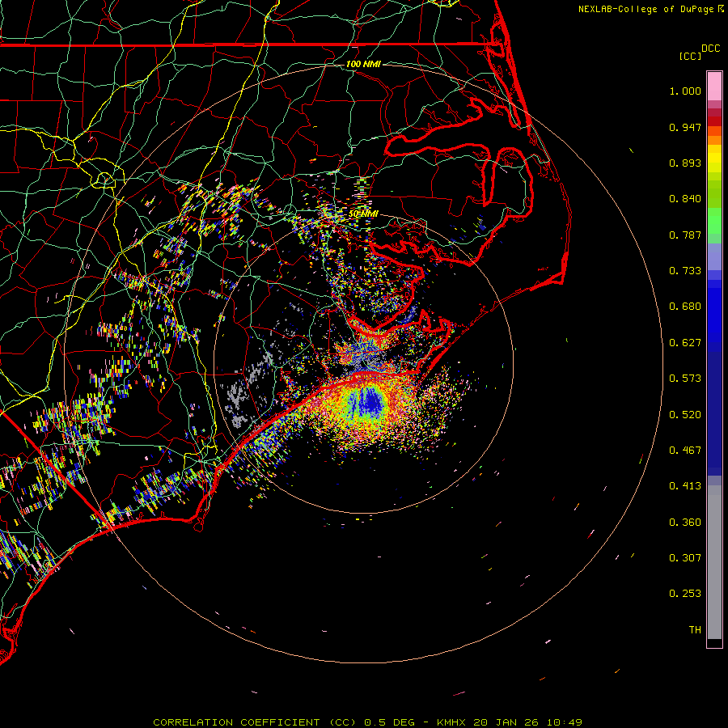The height and width of the screenshot is (728, 728).
Task: Click the 0.413 legend value
Action: coord(685,486)
